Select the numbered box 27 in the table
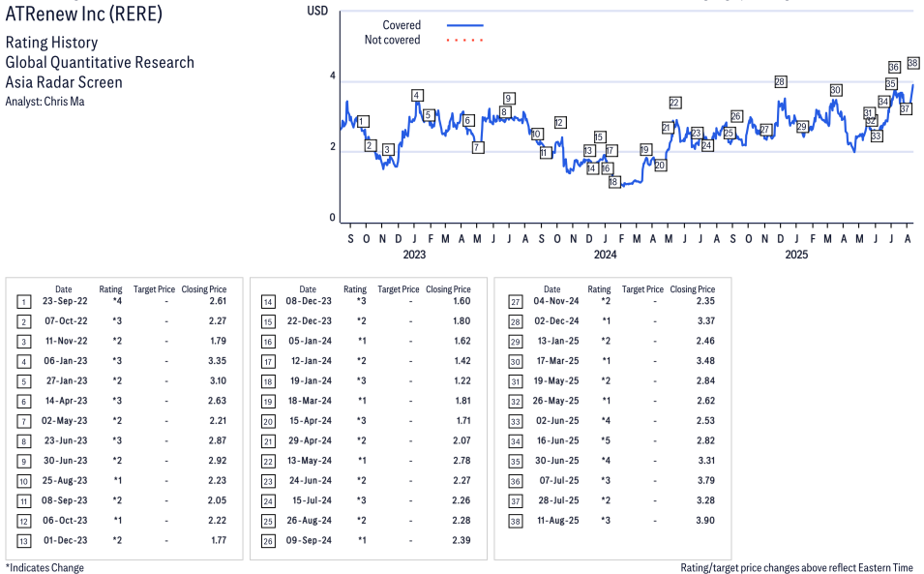Image resolution: width=924 pixels, height=574 pixels. tap(515, 302)
